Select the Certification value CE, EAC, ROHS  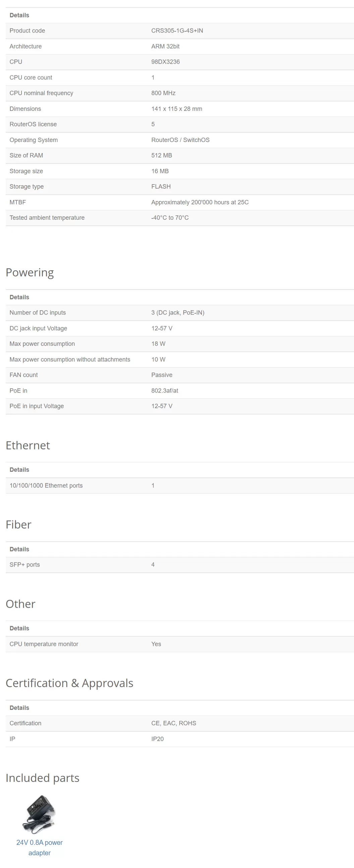click(x=174, y=723)
